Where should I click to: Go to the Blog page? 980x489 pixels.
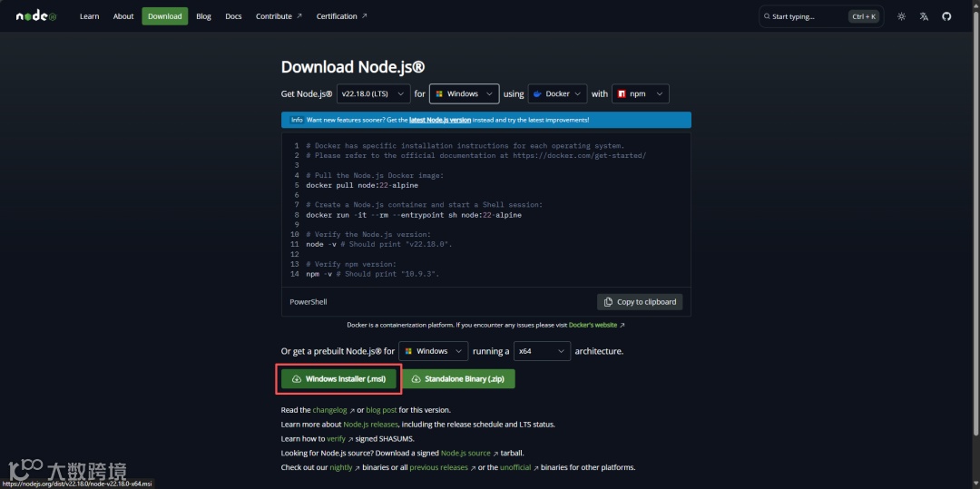tap(204, 16)
